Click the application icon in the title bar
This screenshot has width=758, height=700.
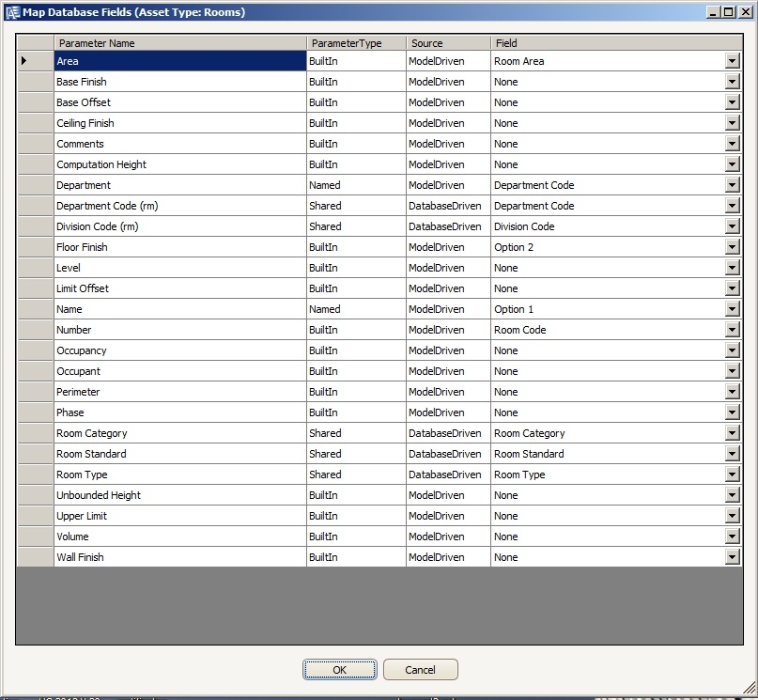[x=11, y=11]
